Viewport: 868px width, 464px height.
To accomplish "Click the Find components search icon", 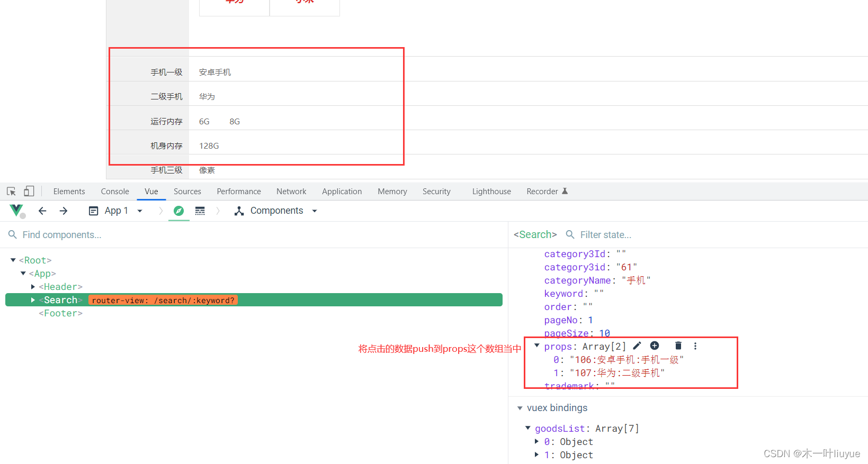I will [13, 234].
